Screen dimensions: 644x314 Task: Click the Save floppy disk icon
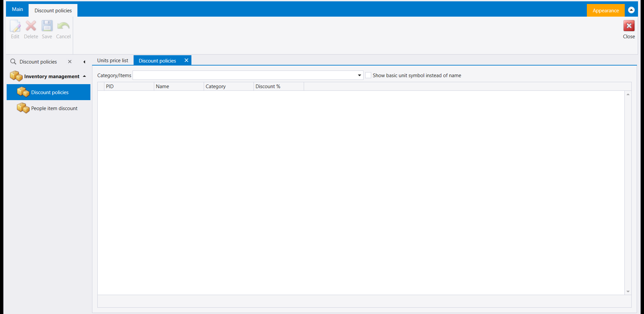[x=47, y=26]
